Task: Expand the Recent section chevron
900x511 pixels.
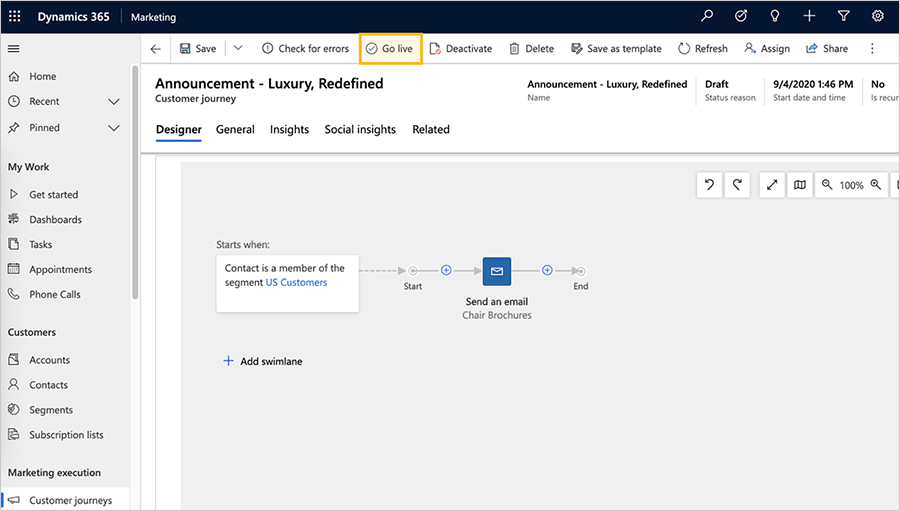Action: [x=114, y=102]
